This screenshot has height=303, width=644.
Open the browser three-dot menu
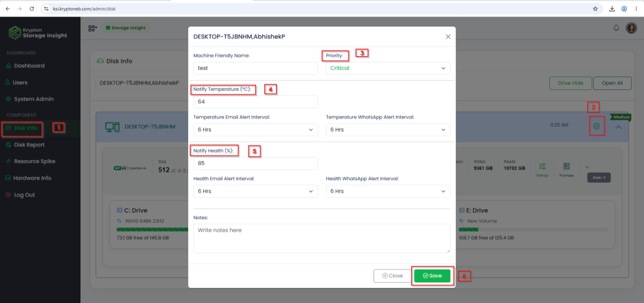[636, 8]
